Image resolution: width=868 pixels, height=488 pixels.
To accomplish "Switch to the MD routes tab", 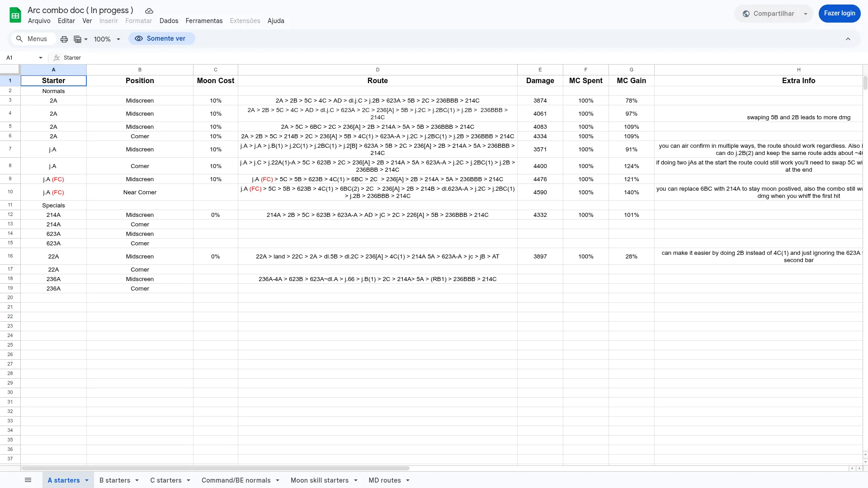I will point(384,480).
